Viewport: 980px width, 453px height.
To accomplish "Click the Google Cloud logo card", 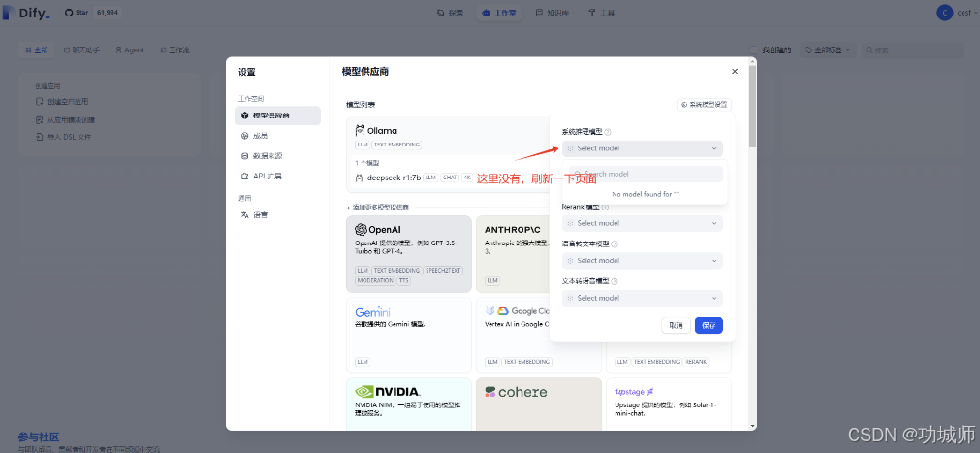I will click(x=518, y=311).
